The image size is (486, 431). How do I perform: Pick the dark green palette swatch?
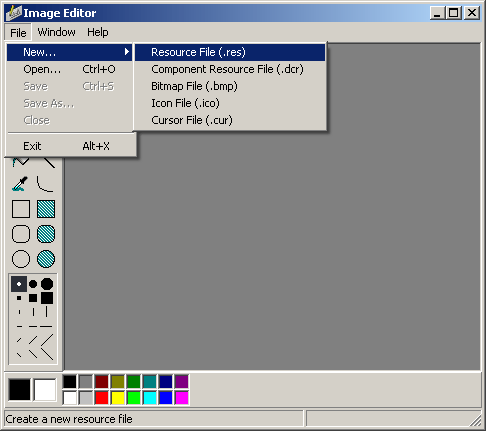[x=134, y=382]
